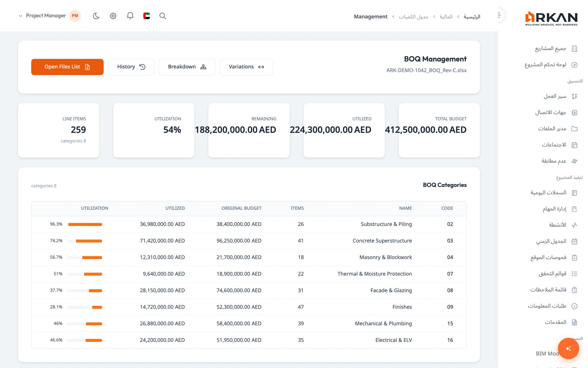Click the طلبات المعلومات info icon

575,306
